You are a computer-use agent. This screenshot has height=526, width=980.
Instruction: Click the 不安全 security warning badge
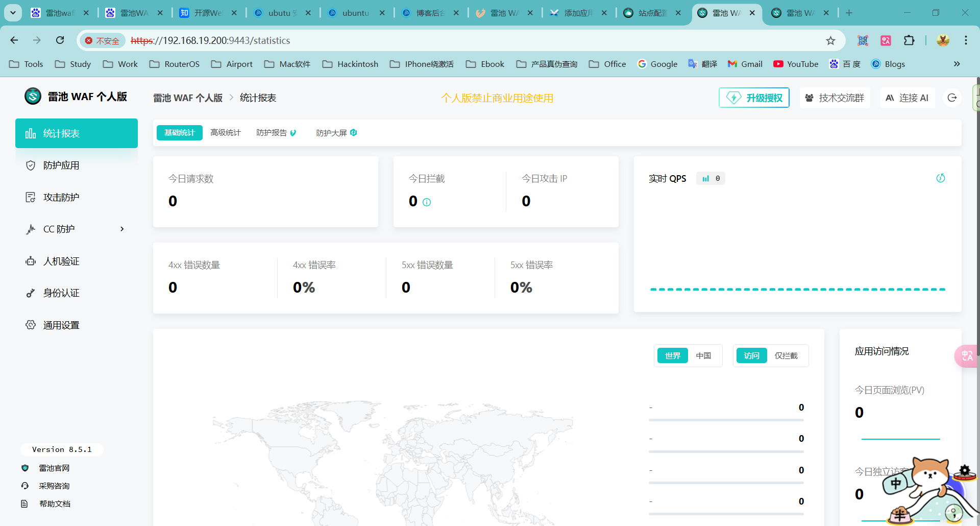pos(102,40)
